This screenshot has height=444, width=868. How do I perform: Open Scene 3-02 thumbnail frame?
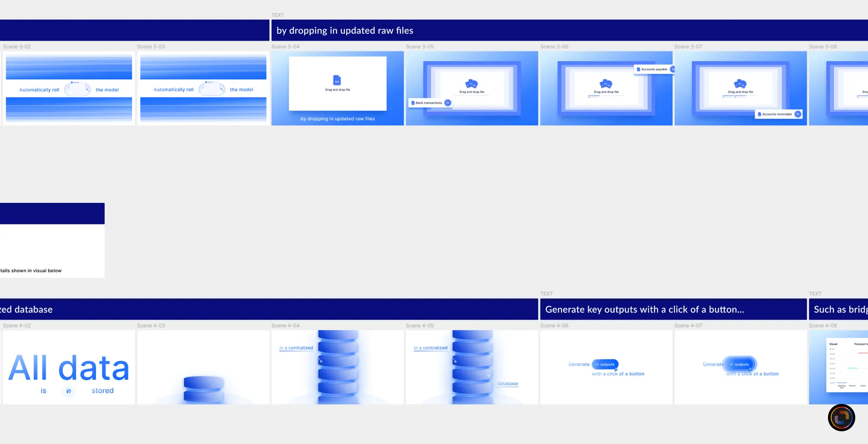point(69,88)
